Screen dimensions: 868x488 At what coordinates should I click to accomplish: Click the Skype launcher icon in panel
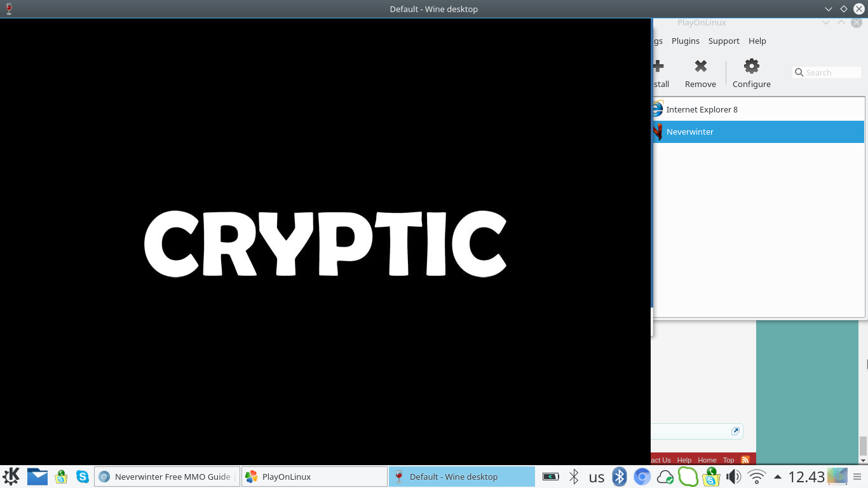(83, 477)
